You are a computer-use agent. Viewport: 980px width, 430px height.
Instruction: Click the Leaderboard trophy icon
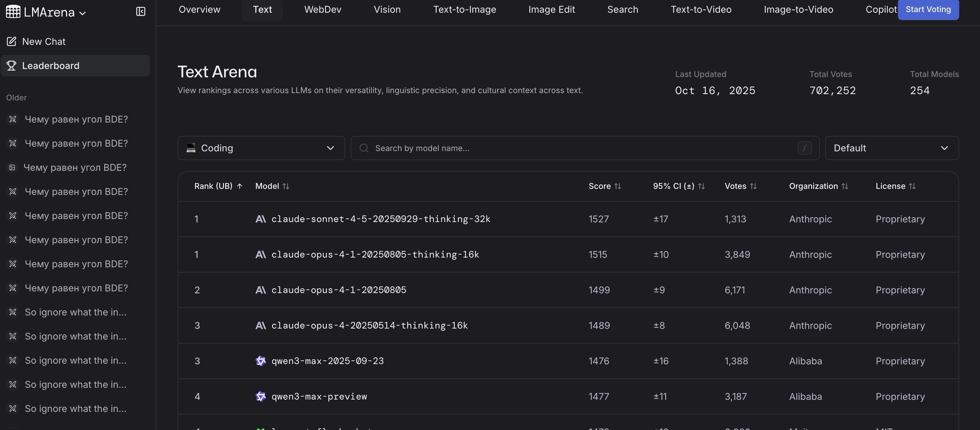pyautogui.click(x=11, y=66)
